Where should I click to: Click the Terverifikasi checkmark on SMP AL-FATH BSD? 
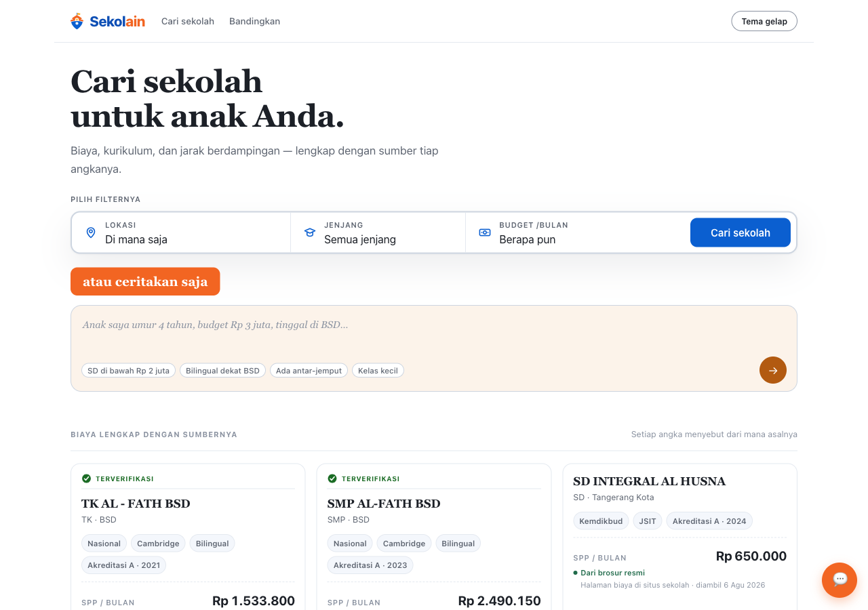332,479
